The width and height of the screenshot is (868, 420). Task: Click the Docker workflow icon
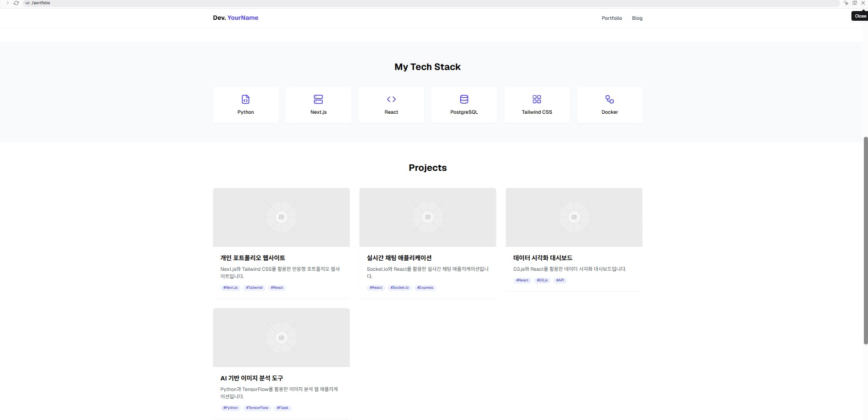pyautogui.click(x=609, y=99)
